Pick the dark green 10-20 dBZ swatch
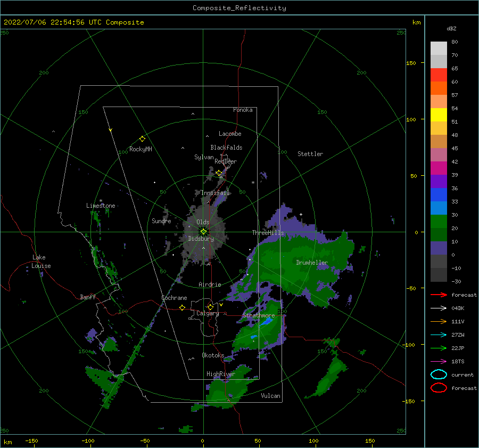 [x=439, y=235]
